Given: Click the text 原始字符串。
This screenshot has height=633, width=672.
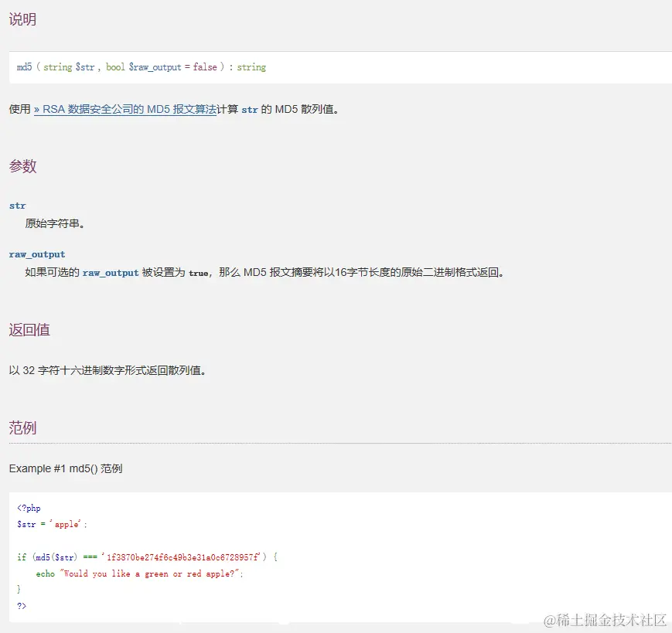Looking at the screenshot, I should 55,223.
